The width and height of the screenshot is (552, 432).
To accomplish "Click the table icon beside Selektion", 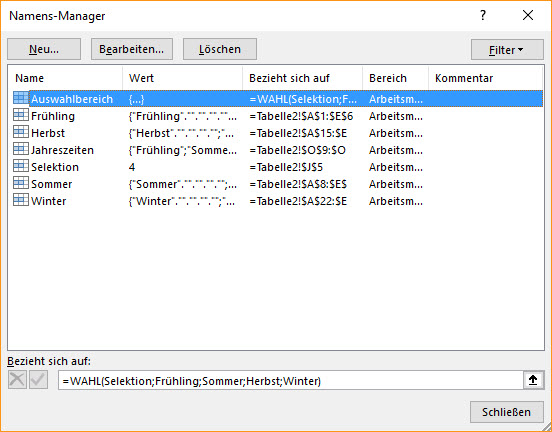I will pos(21,165).
